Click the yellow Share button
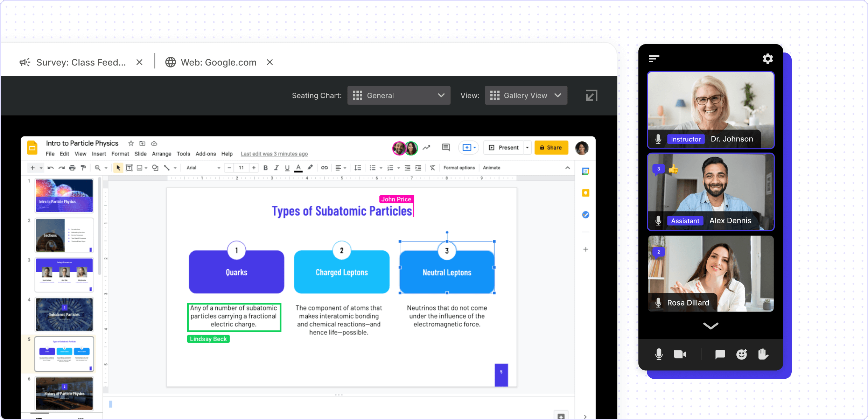Image resolution: width=868 pixels, height=420 pixels. click(x=551, y=147)
